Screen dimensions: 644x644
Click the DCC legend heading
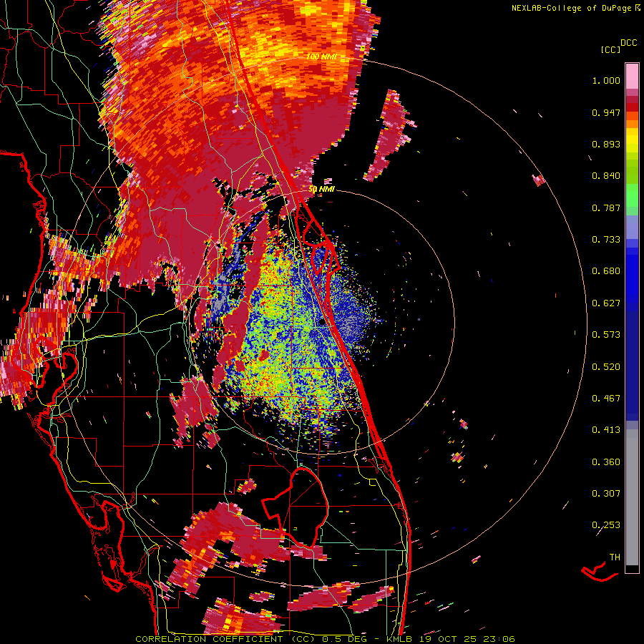(x=629, y=43)
